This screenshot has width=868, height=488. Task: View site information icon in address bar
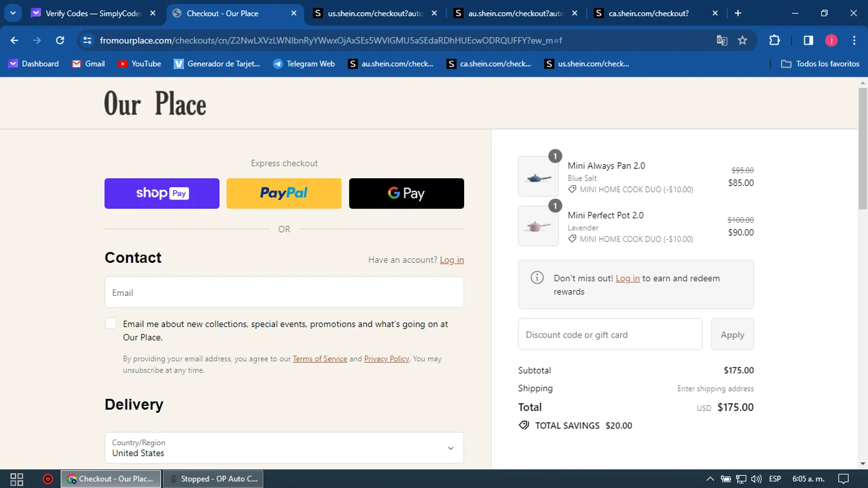coord(87,41)
